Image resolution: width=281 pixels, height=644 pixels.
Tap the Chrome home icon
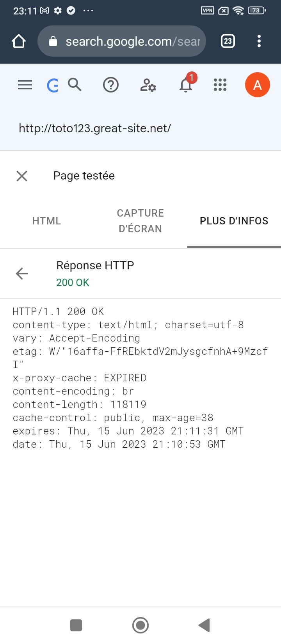pos(19,41)
